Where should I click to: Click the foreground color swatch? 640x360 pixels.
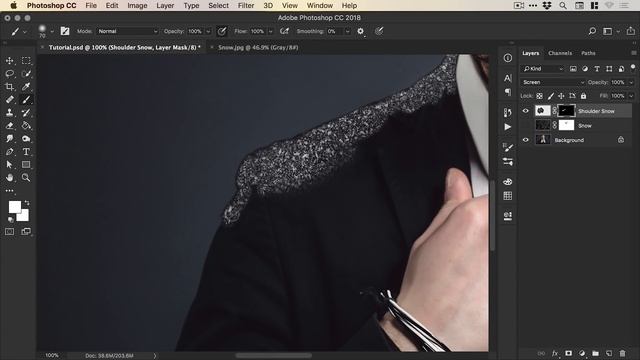point(15,207)
